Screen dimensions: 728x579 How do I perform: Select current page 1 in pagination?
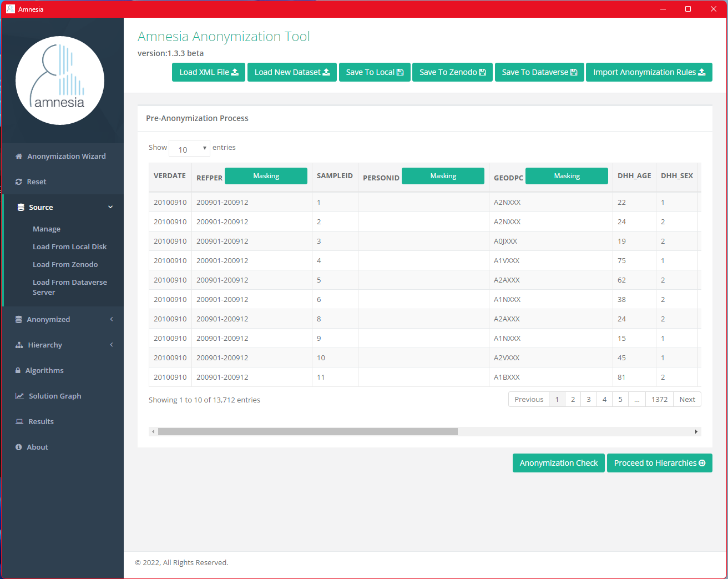557,400
